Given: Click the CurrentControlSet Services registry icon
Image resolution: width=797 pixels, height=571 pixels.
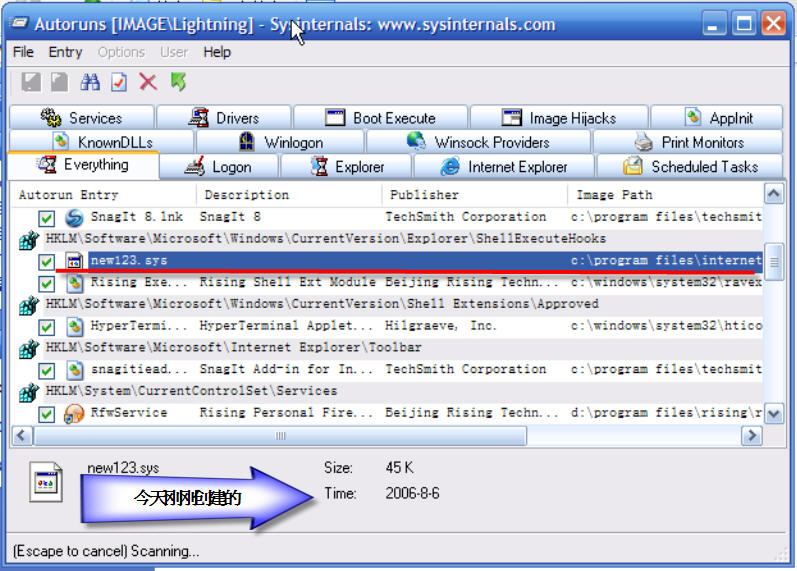Looking at the screenshot, I should [x=29, y=392].
